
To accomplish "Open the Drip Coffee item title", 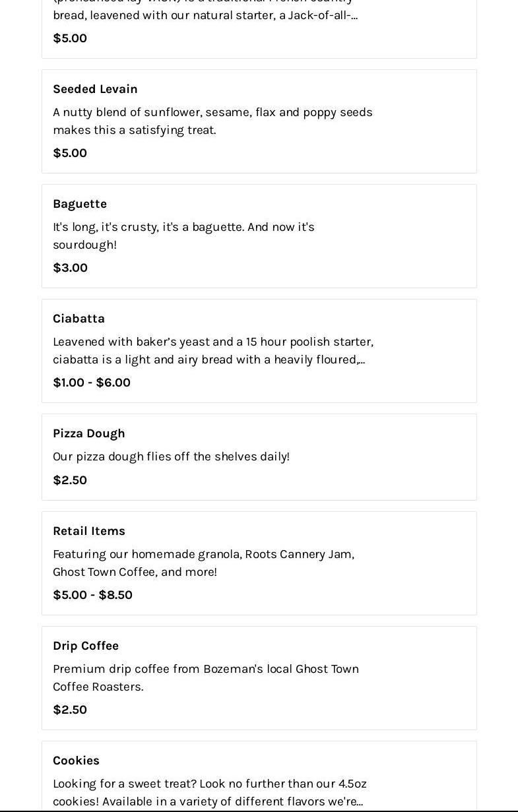I will (x=86, y=646).
